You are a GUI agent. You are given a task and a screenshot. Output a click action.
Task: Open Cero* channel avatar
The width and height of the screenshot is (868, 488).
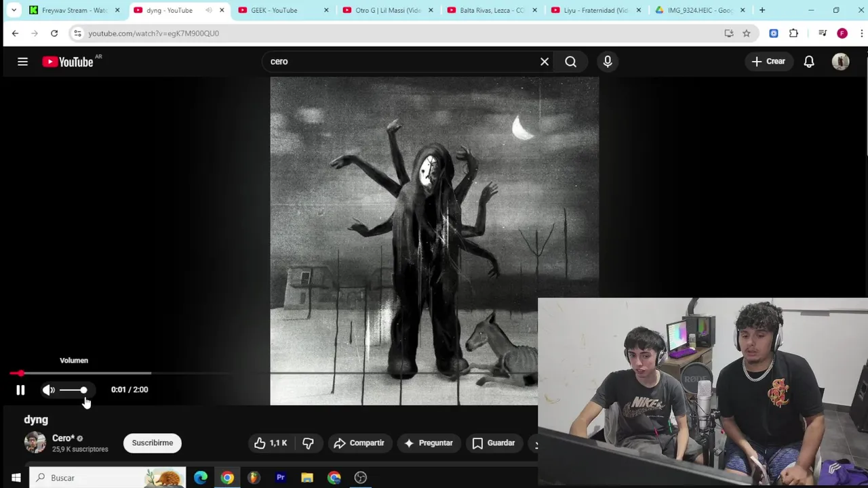35,443
